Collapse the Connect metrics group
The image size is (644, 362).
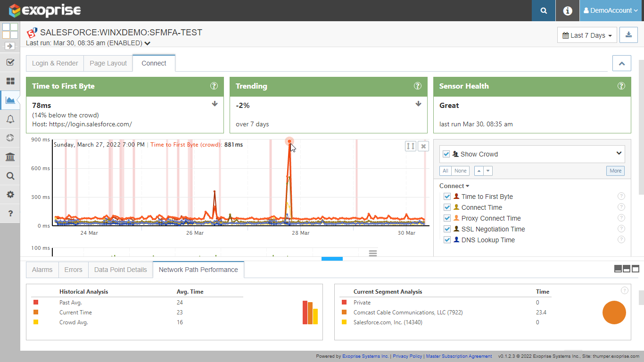pos(454,186)
